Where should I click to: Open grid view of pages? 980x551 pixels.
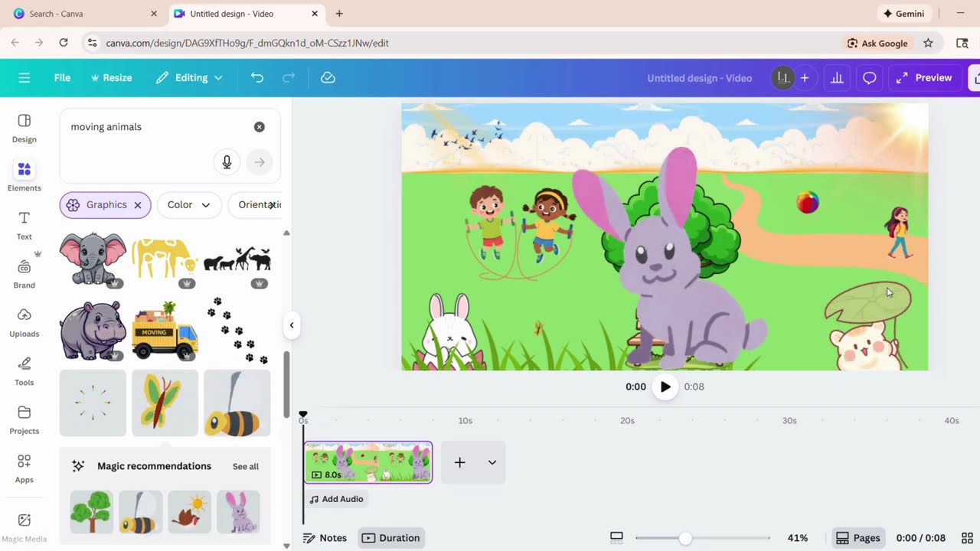point(967,538)
